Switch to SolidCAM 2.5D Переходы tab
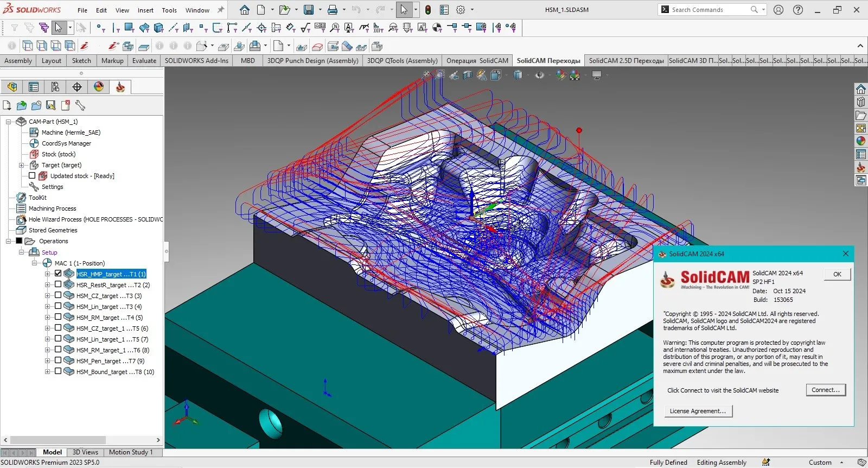 (x=626, y=61)
